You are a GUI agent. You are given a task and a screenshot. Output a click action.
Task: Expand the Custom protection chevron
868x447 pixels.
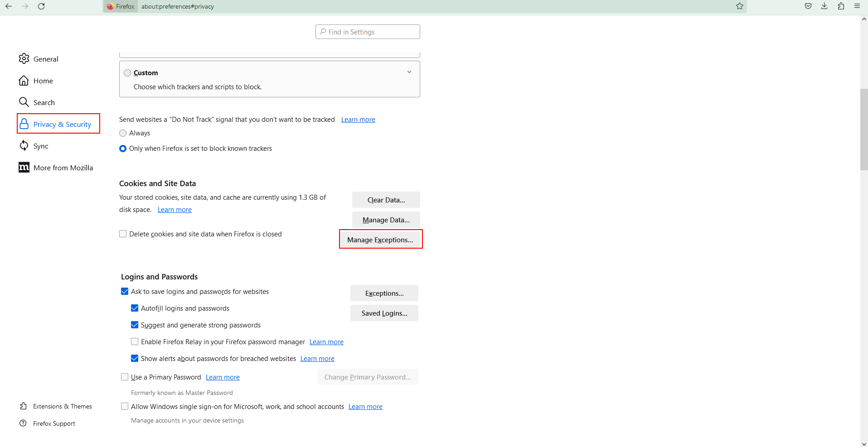409,72
